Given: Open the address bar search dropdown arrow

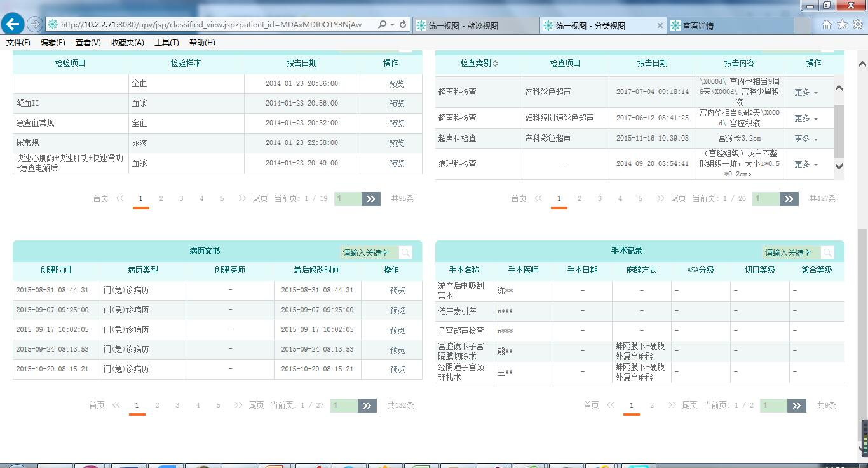Looking at the screenshot, I should (x=393, y=25).
